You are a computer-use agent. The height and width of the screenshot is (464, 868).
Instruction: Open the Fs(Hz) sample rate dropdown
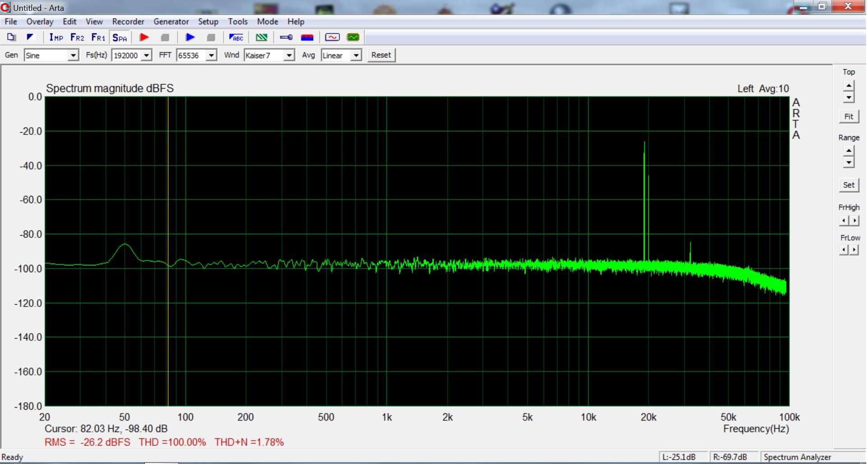point(146,56)
